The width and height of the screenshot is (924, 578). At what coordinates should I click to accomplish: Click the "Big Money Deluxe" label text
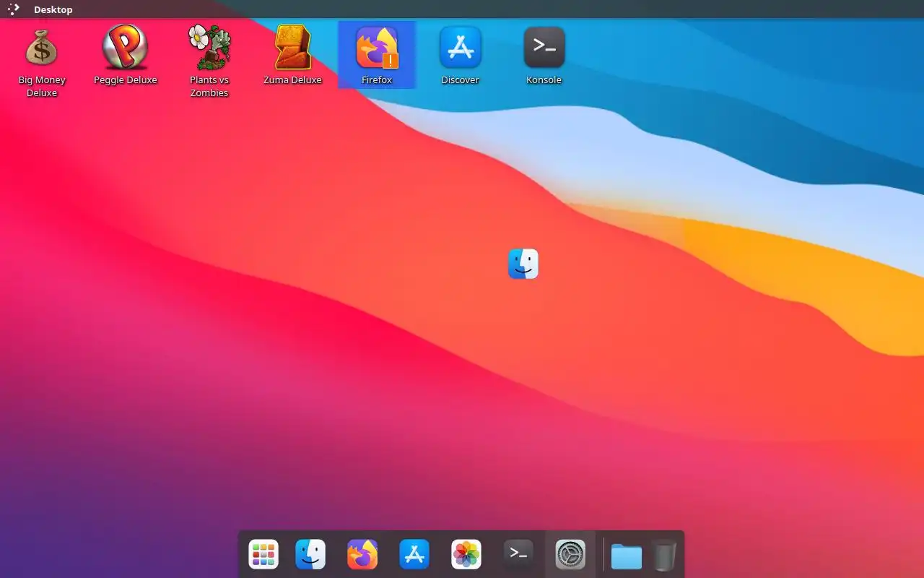[42, 87]
